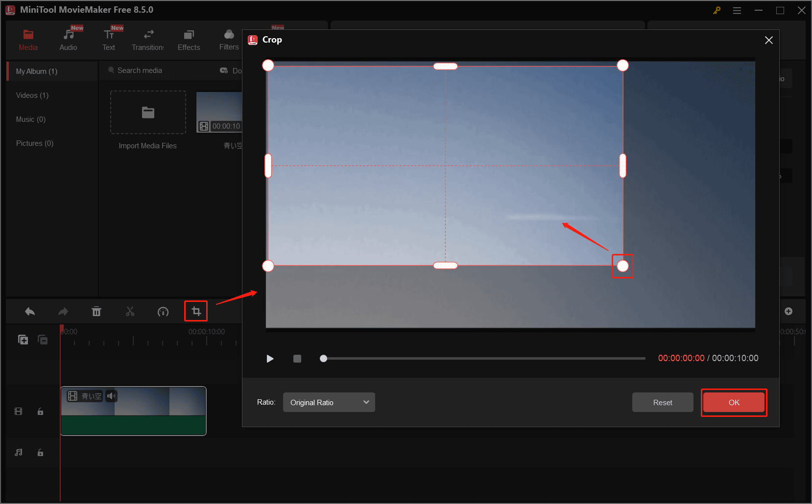This screenshot has height=504, width=812.
Task: Open the Original Ratio dropdown
Action: (x=329, y=402)
